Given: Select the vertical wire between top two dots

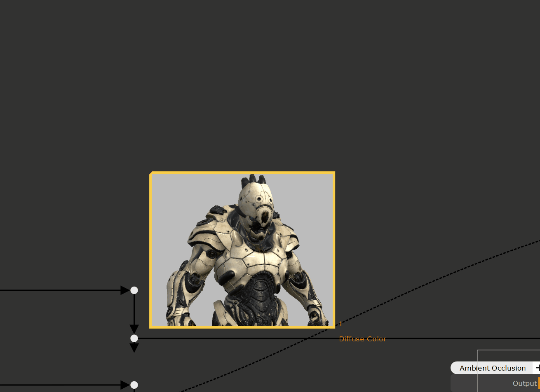Looking at the screenshot, I should click(134, 309).
